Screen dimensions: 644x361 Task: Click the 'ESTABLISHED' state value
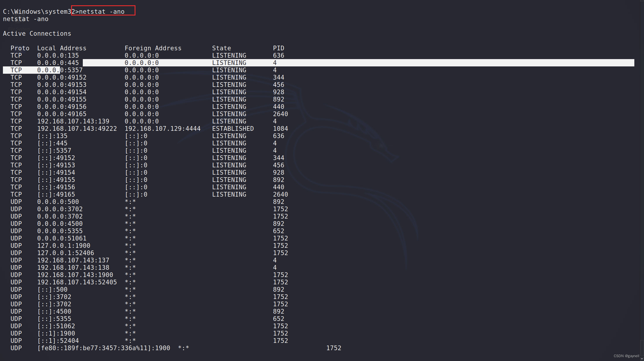pyautogui.click(x=233, y=129)
